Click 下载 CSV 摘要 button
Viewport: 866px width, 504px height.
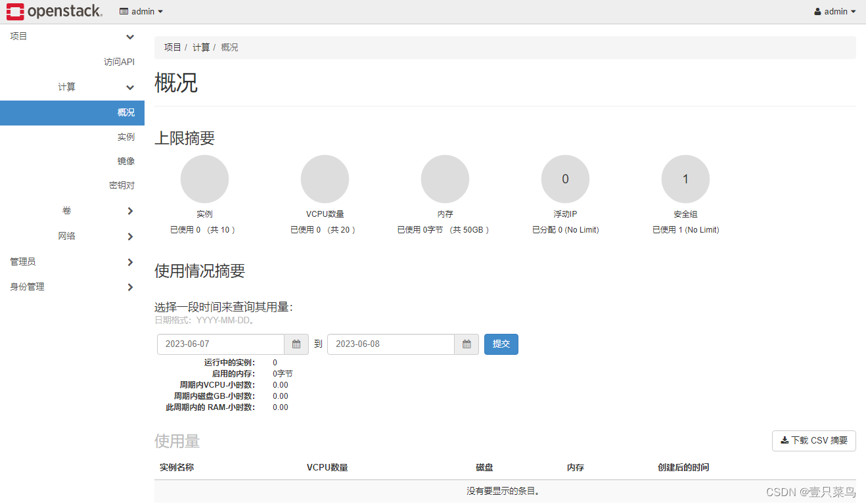(x=814, y=441)
